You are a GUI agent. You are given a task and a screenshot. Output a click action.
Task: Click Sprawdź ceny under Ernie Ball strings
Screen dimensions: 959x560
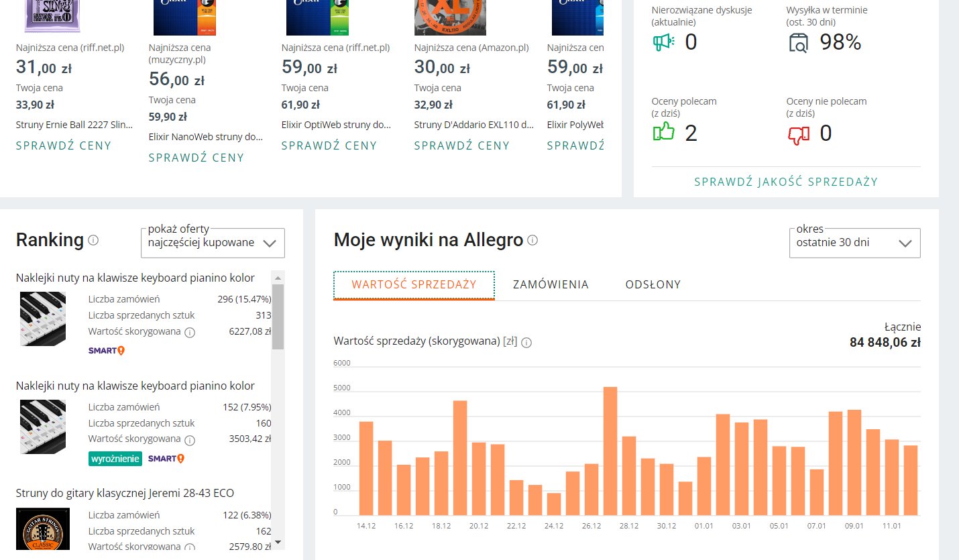coord(64,146)
